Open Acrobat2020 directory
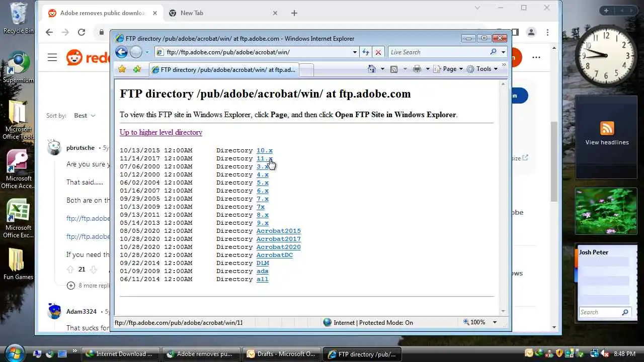 [279, 247]
